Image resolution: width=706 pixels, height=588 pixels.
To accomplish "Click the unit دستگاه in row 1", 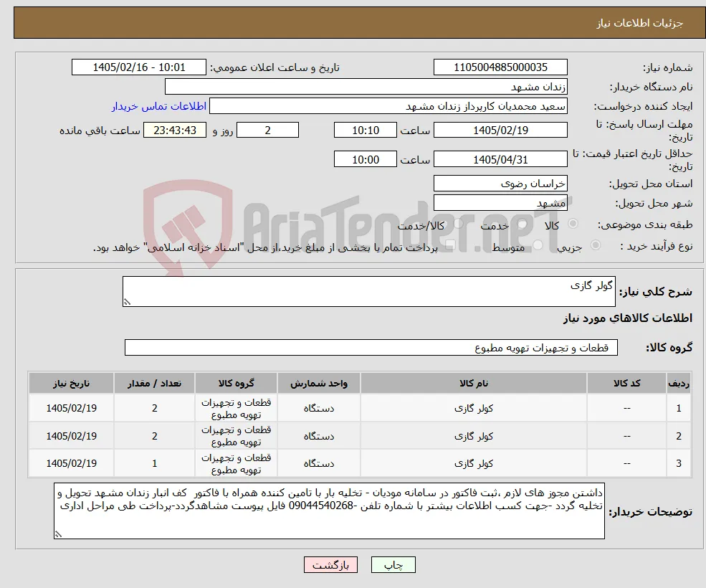I will coord(319,408).
